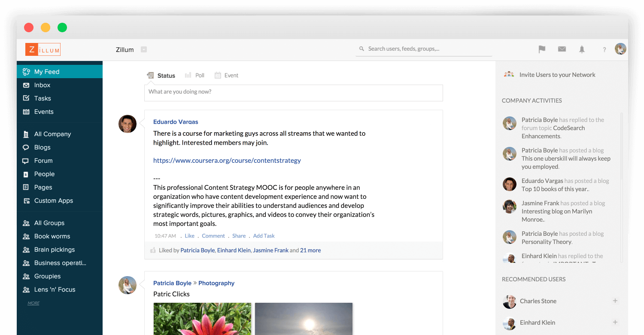
Task: Click the People sidebar icon
Action: [26, 174]
